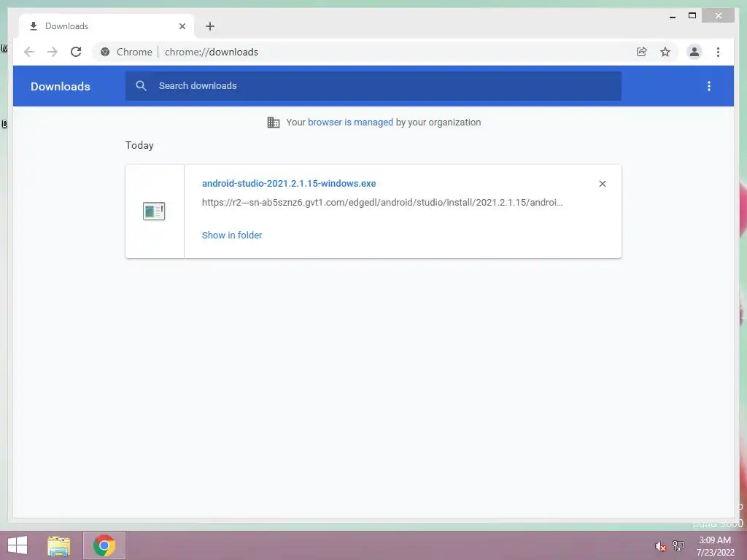747x560 pixels.
Task: Click the magnifier icon in Search downloads
Action: (141, 86)
